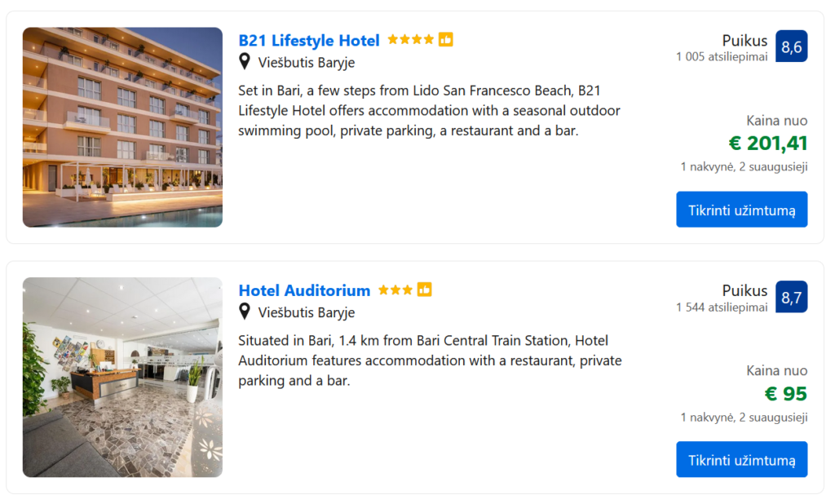
Task: Click Viešbutis Baryje under B21 Lifestyle Hotel
Action: click(307, 63)
